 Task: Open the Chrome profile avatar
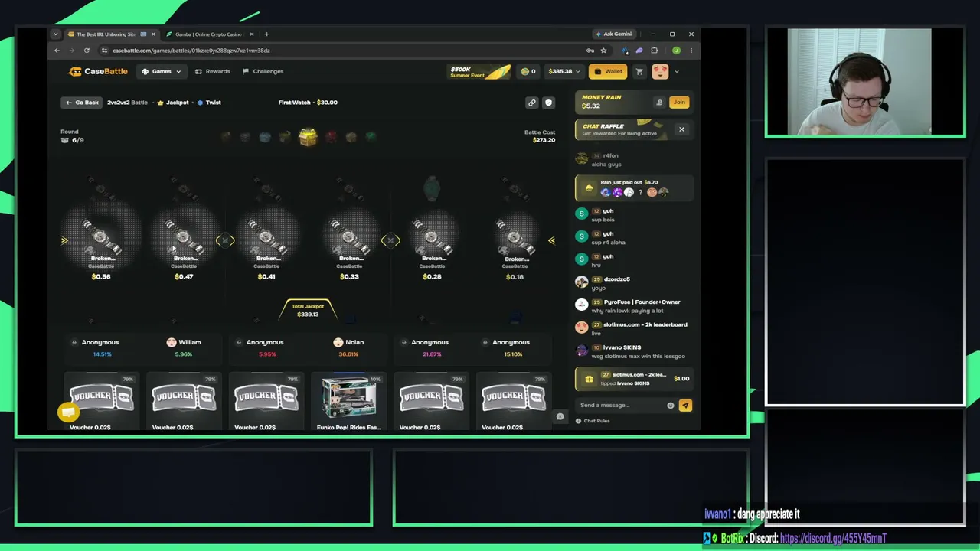(676, 51)
